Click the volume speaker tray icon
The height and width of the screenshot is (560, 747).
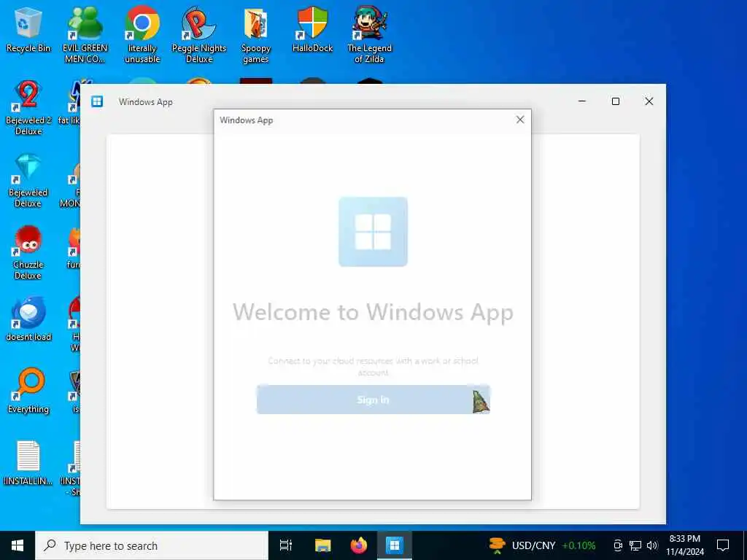pos(652,545)
